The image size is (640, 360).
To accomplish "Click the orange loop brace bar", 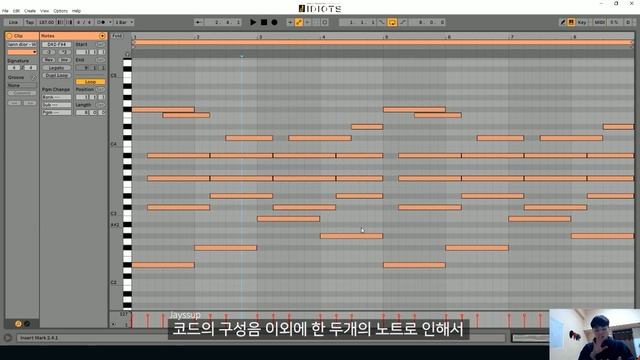I will click(x=383, y=42).
